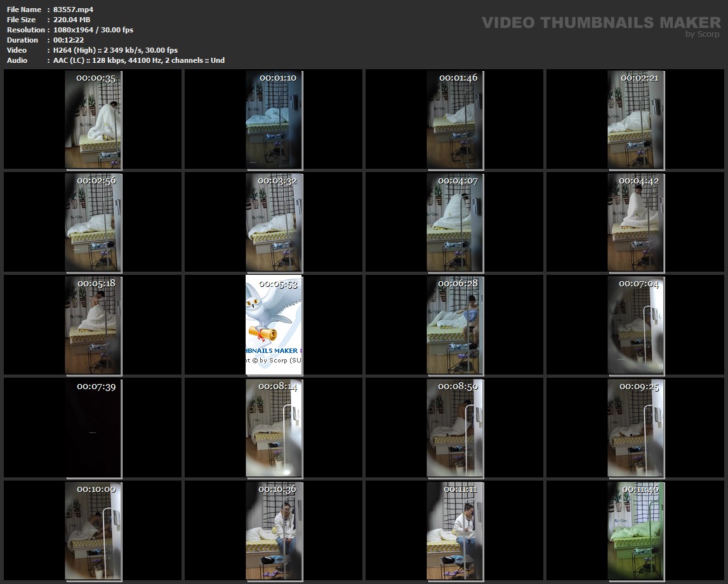Open the frame stamped 00:01:10
Screen dimensions: 728x584
(x=274, y=119)
